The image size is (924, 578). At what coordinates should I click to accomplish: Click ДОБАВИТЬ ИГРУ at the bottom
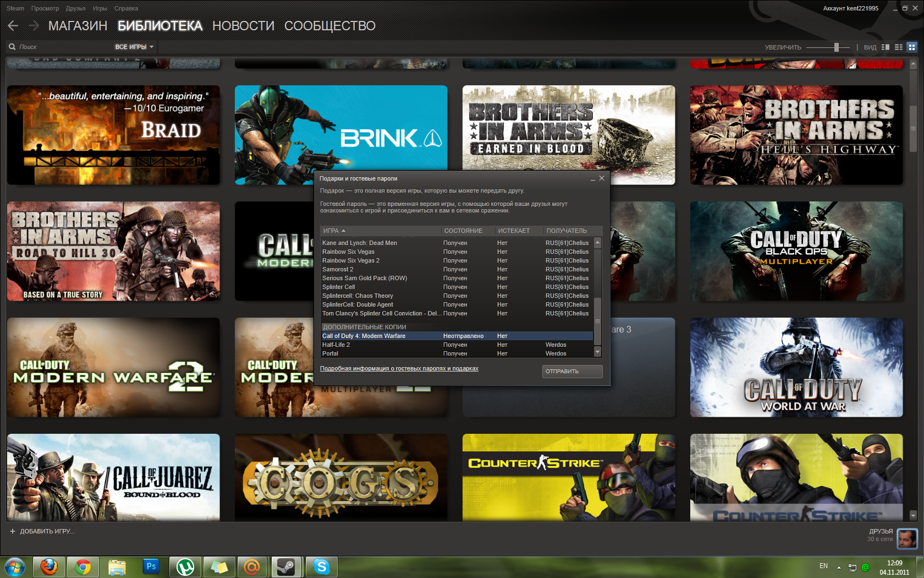point(47,531)
